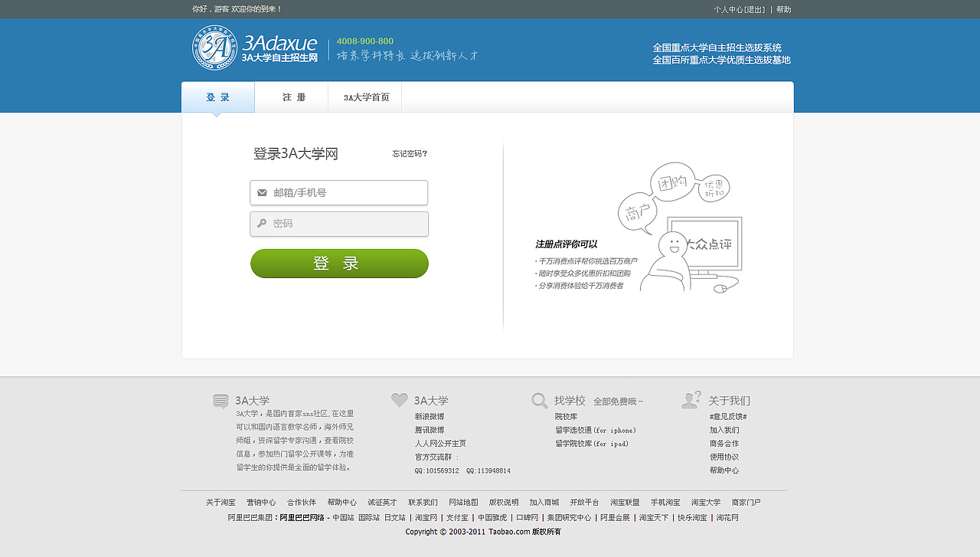Click the QQ:113948814 group number

pos(488,470)
